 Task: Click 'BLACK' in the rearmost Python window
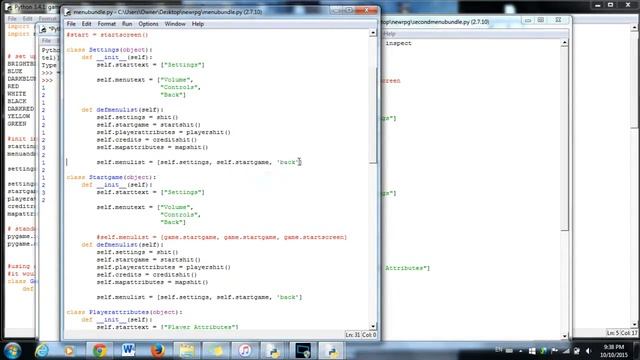click(x=17, y=101)
